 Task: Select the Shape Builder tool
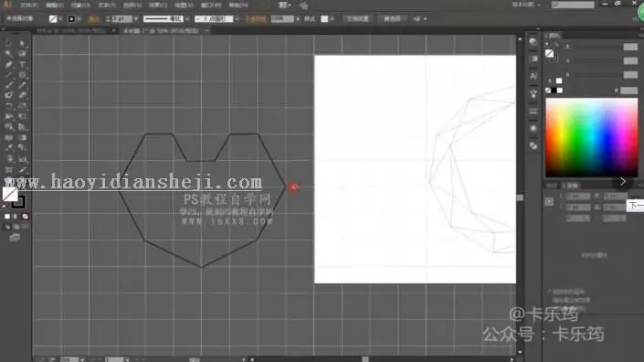tap(8, 127)
